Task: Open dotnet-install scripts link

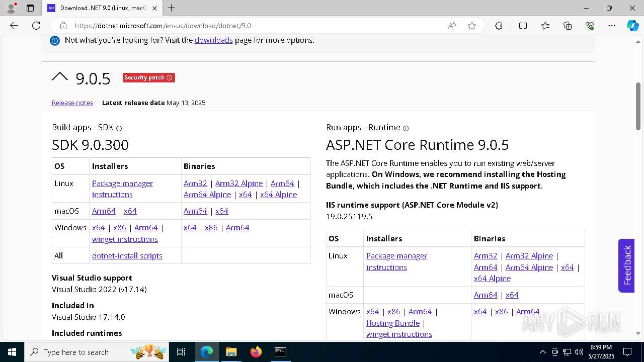Action: (127, 256)
